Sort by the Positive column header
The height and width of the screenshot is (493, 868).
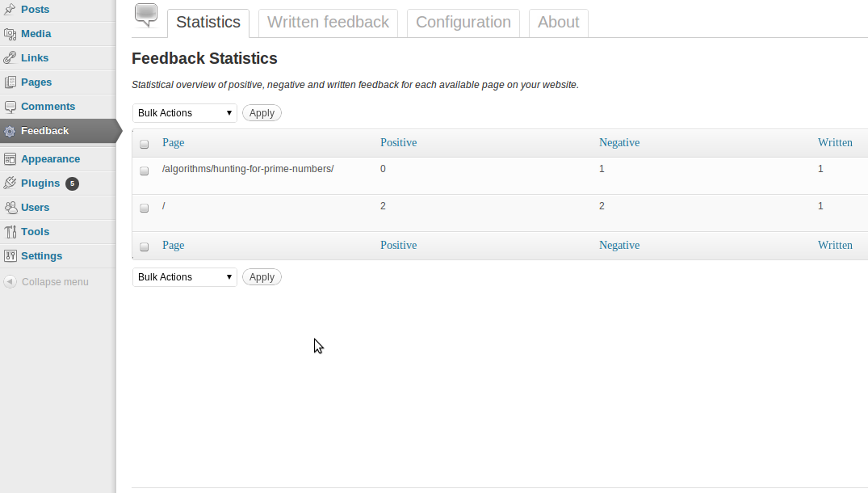399,142
